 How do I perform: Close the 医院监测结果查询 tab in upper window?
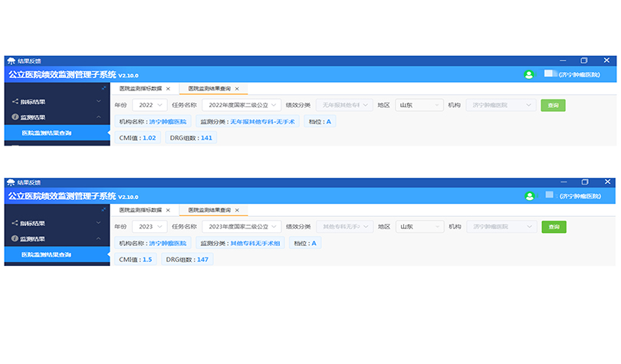click(x=237, y=89)
